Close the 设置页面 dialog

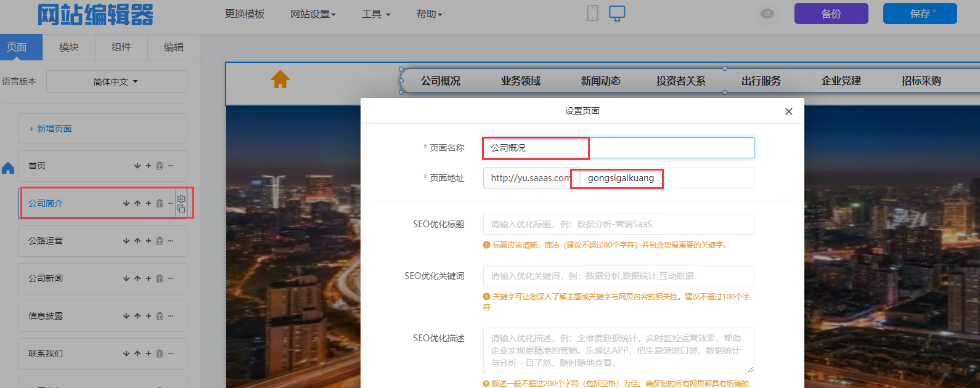pos(788,111)
